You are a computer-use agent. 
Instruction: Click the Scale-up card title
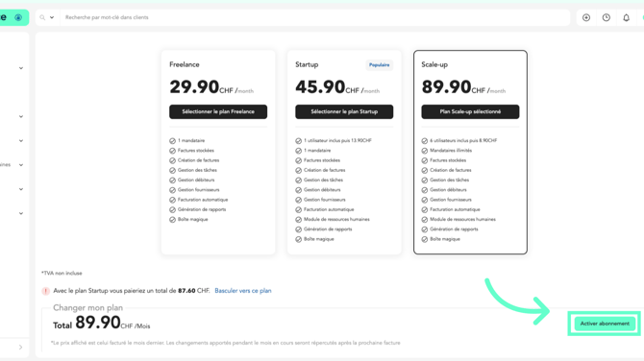pos(434,65)
